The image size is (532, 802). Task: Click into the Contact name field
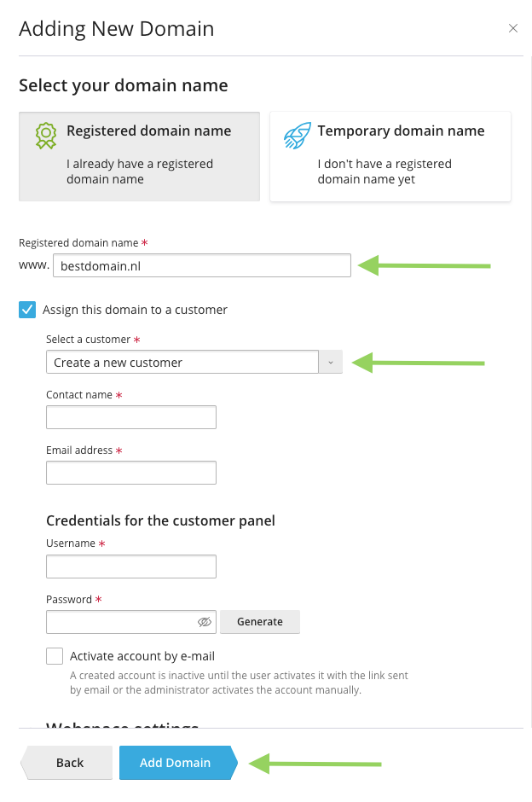[131, 417]
